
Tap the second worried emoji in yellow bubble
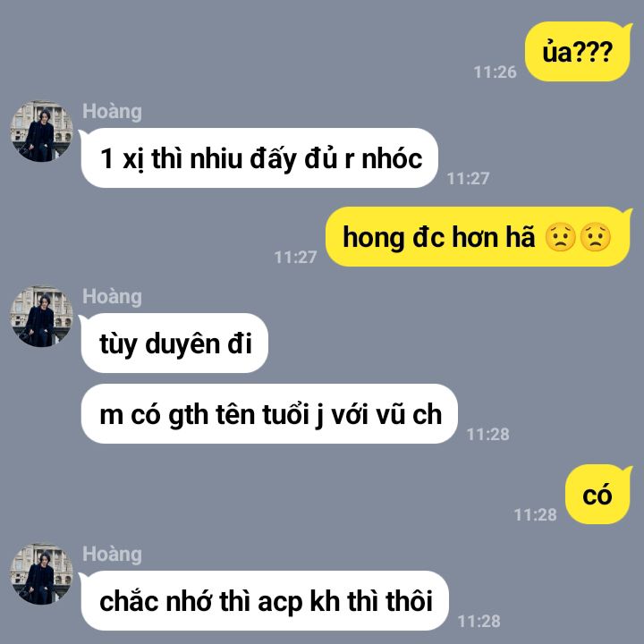point(595,237)
